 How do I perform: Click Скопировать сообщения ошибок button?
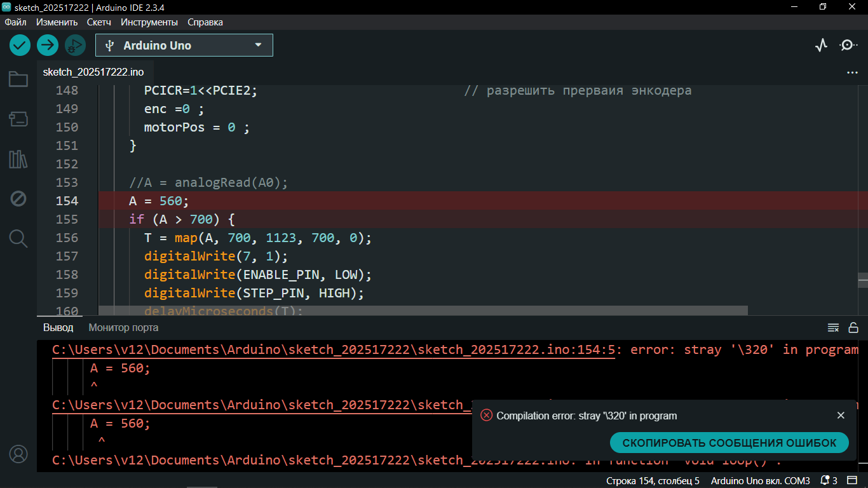(729, 443)
